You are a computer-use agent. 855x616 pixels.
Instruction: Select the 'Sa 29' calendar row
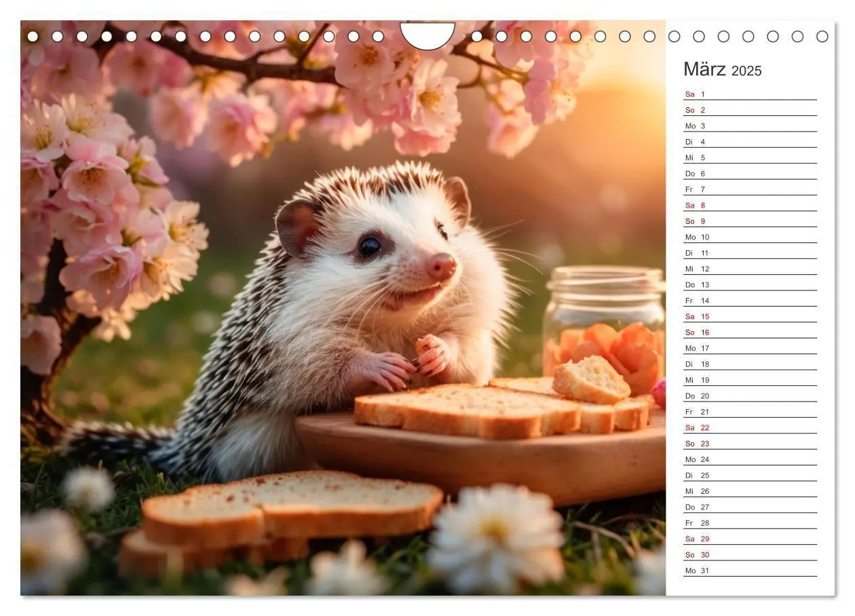point(750,538)
